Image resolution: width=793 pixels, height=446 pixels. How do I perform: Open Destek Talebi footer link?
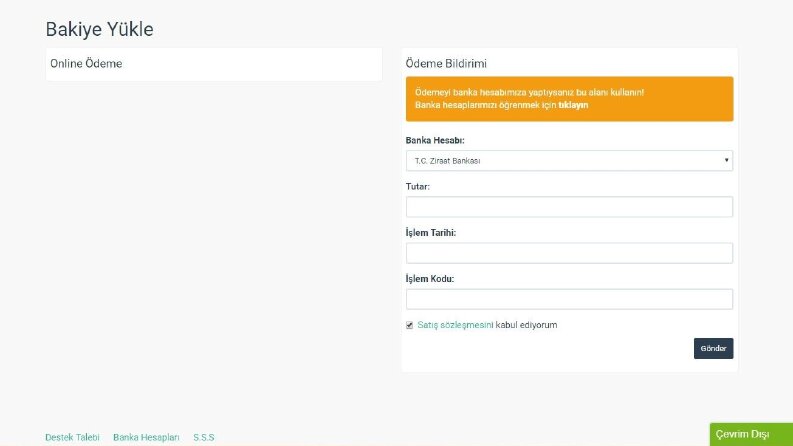pyautogui.click(x=72, y=437)
